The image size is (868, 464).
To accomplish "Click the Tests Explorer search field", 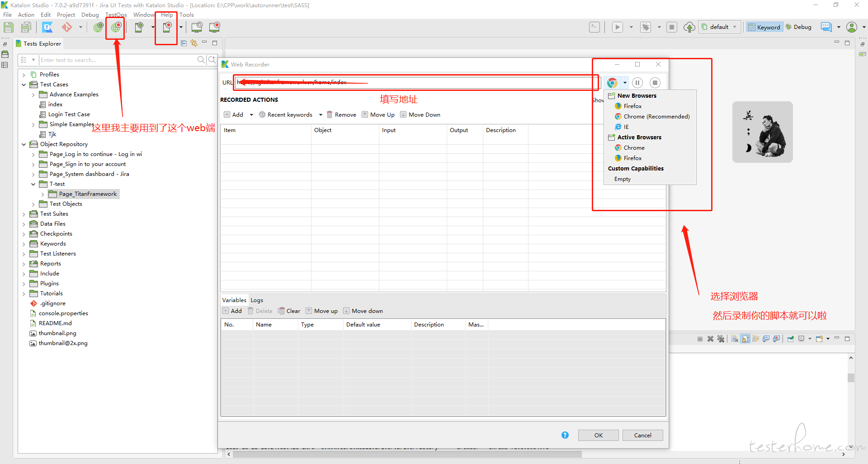I will [x=118, y=60].
